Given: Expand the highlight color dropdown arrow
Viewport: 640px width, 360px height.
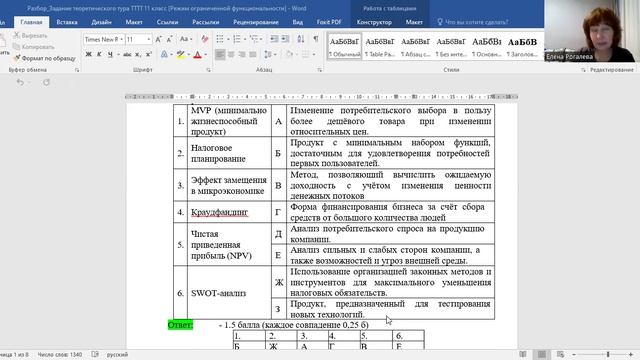Looking at the screenshot, I should coord(189,55).
